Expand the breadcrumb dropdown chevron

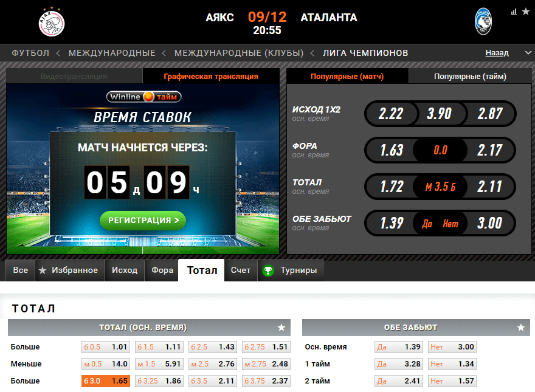click(x=528, y=53)
